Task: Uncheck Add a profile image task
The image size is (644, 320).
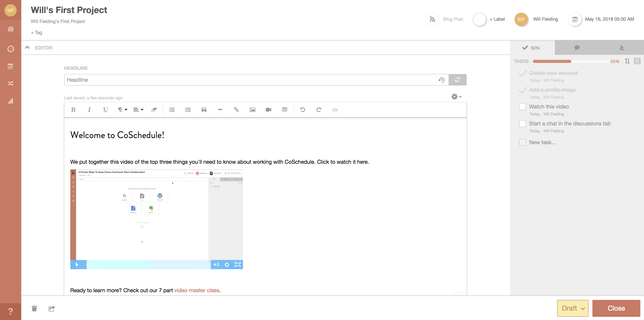Action: [x=522, y=90]
